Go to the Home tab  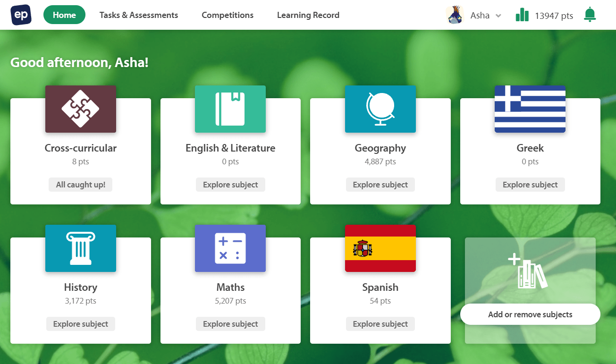64,15
